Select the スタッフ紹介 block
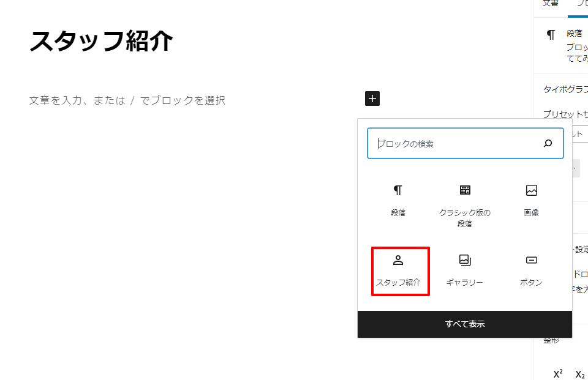The image size is (588, 380). pyautogui.click(x=399, y=270)
